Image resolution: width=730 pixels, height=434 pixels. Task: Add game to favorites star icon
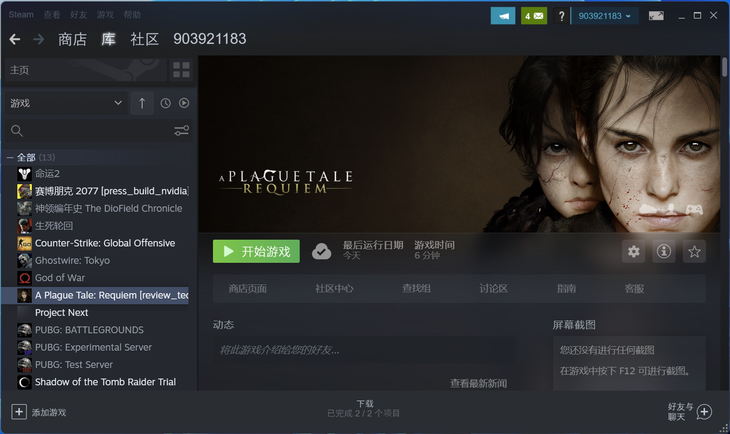(694, 251)
